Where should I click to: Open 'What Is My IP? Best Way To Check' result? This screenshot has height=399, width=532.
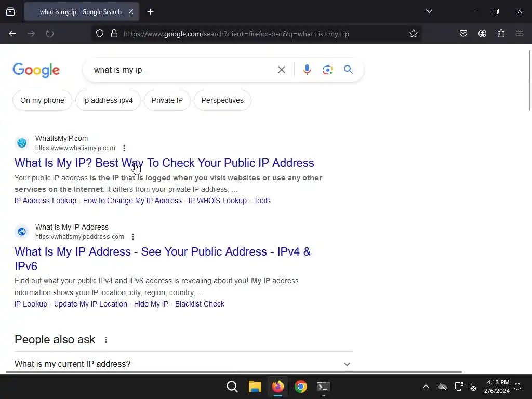(x=164, y=163)
